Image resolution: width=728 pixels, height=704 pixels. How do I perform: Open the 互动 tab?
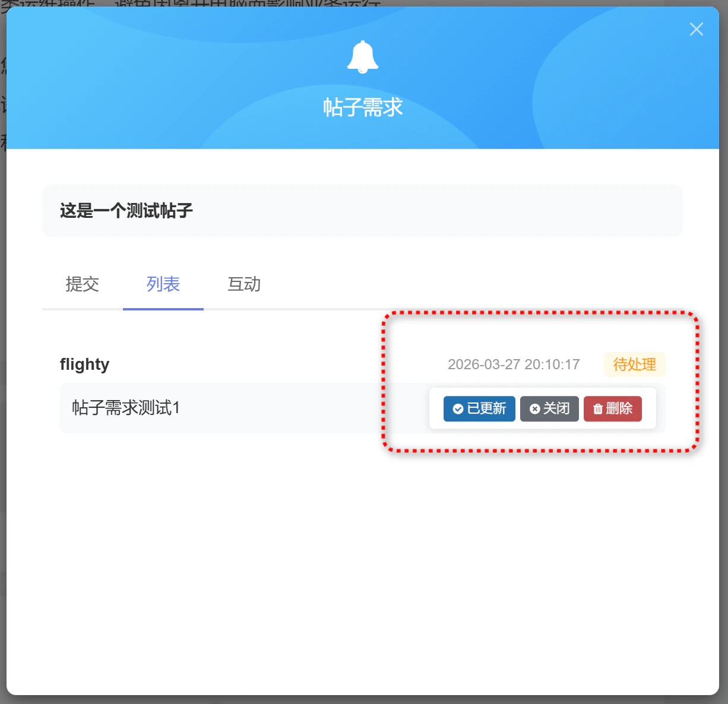coord(244,284)
